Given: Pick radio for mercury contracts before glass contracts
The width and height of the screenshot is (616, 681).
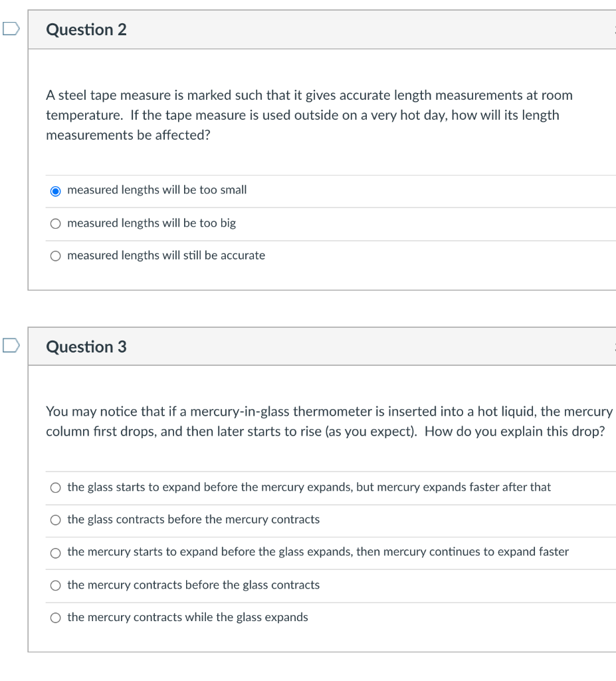Looking at the screenshot, I should [56, 585].
